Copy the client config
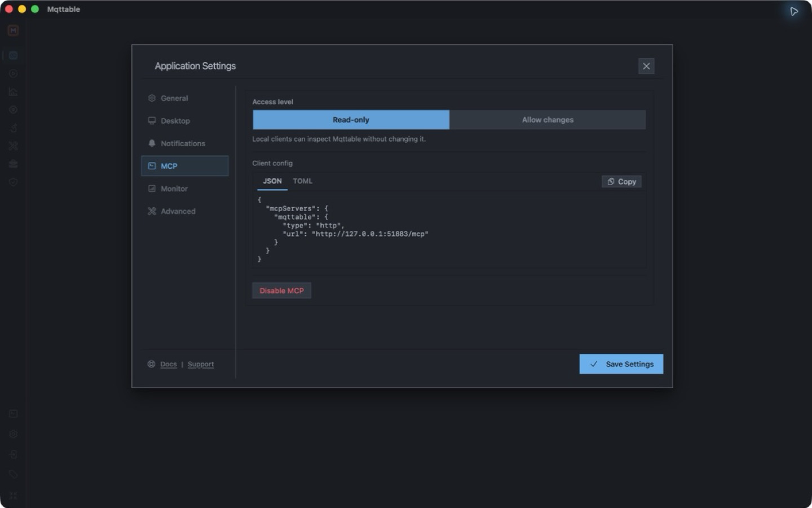Image resolution: width=812 pixels, height=508 pixels. tap(621, 182)
